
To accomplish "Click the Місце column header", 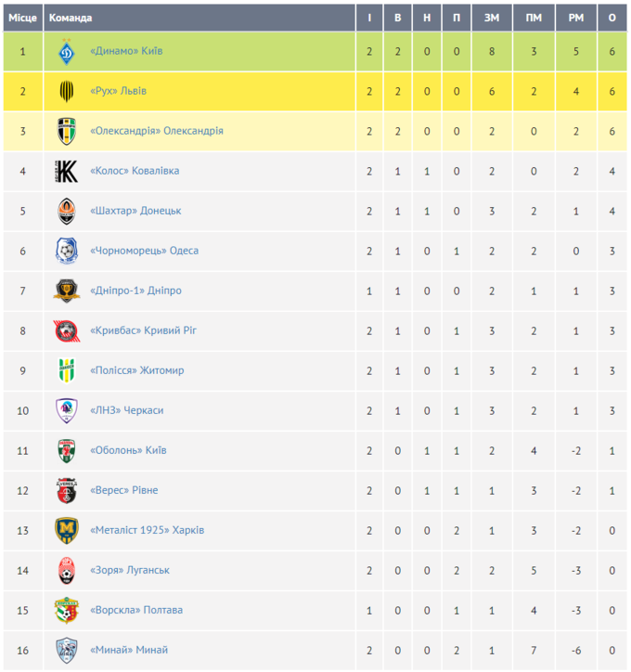I will 22,18.
